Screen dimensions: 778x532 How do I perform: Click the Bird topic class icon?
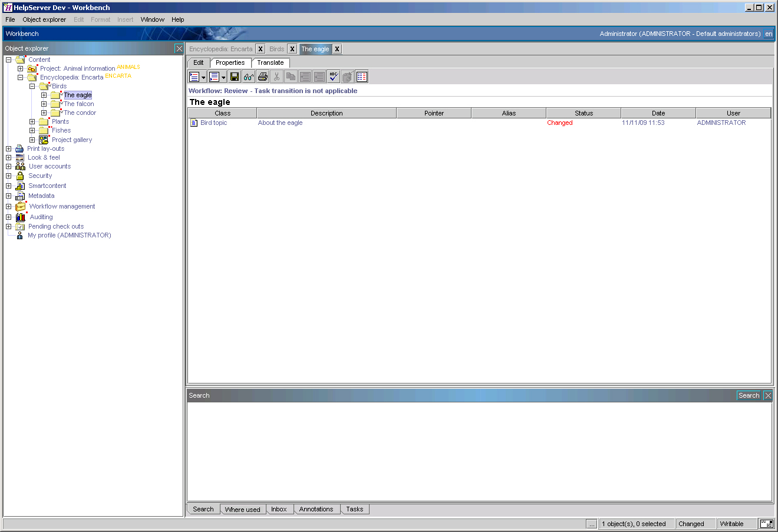tap(193, 122)
